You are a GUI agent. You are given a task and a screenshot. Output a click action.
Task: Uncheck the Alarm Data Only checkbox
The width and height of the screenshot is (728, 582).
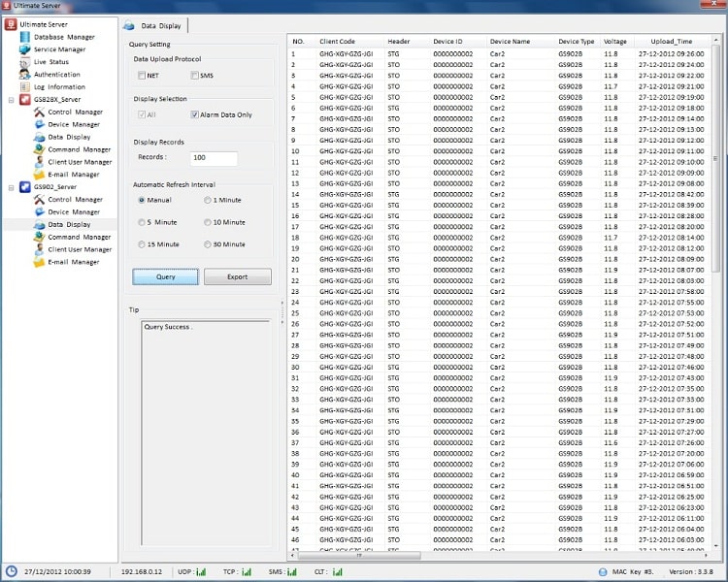pos(195,114)
